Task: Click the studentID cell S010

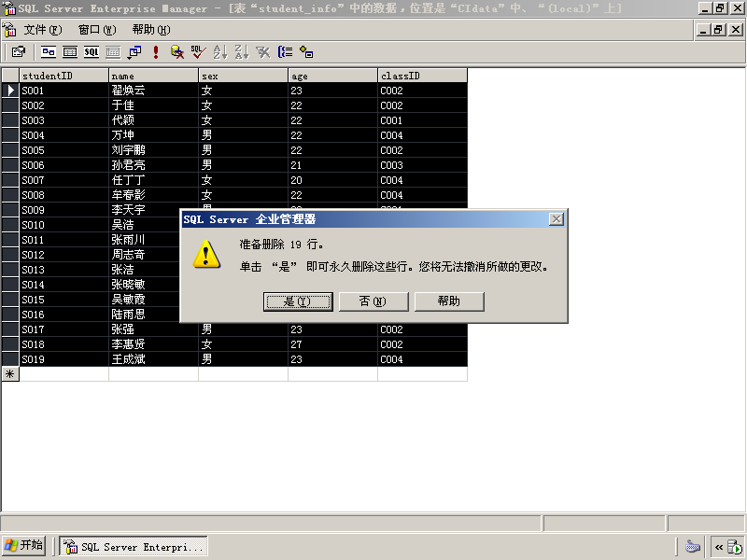Action: pyautogui.click(x=63, y=225)
